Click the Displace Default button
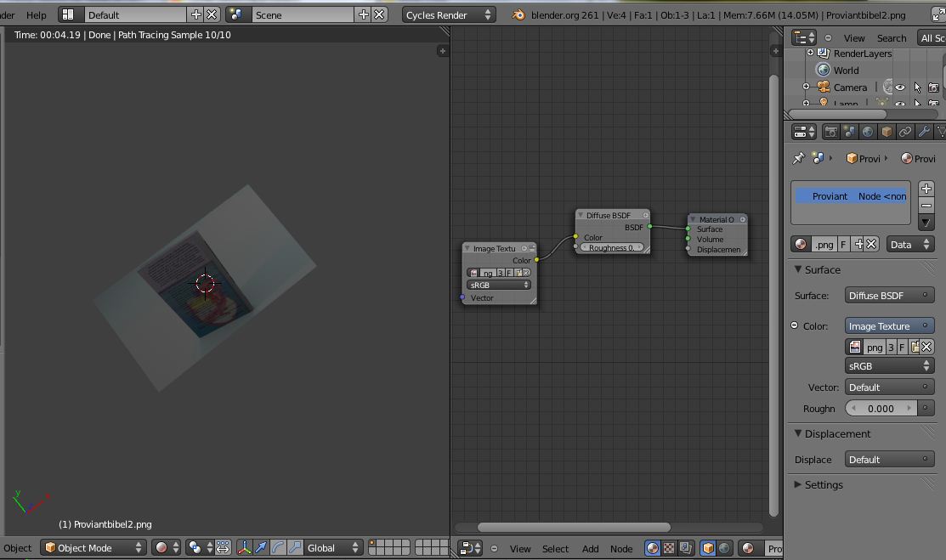The width and height of the screenshot is (946, 560). pyautogui.click(x=889, y=459)
